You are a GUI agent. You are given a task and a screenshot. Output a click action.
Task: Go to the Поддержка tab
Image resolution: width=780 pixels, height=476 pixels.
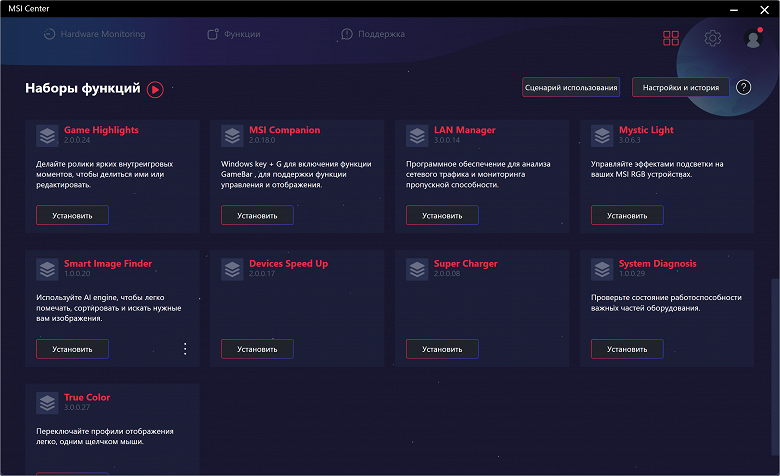tap(373, 34)
